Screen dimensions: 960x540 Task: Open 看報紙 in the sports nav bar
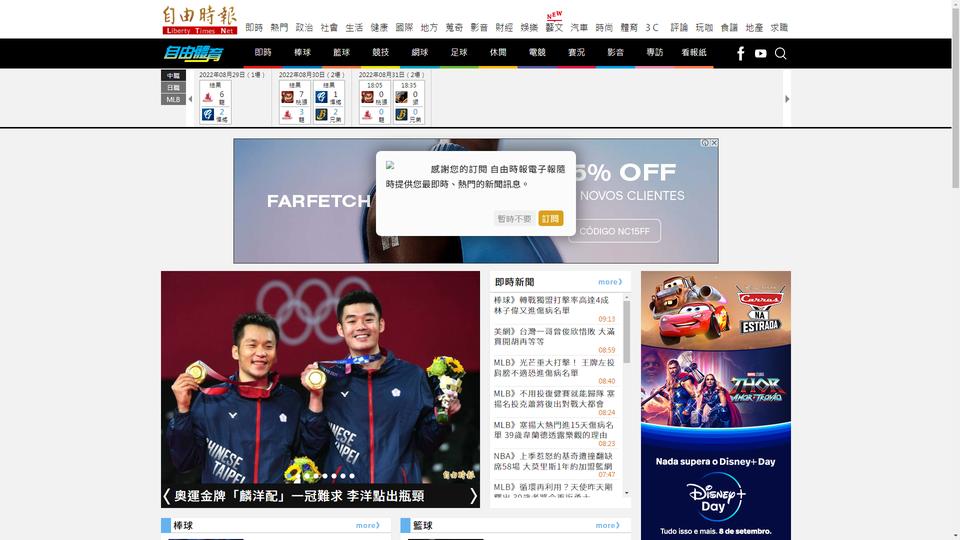click(694, 53)
